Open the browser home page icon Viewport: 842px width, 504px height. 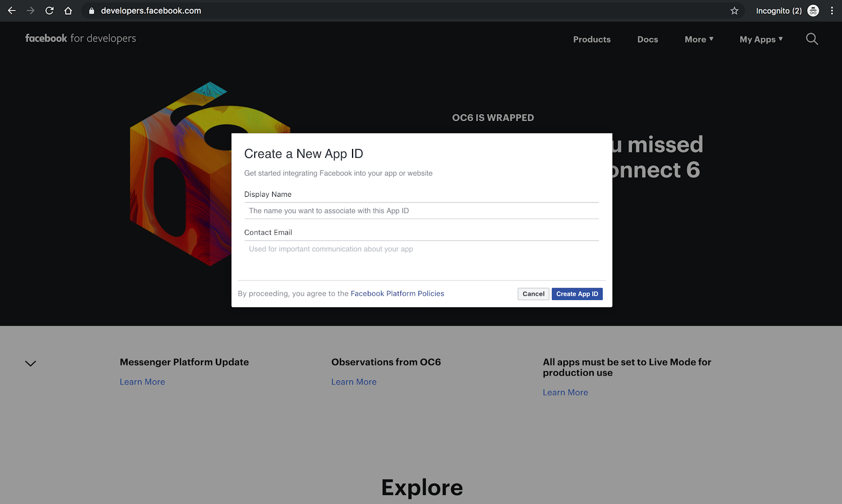[x=68, y=11]
